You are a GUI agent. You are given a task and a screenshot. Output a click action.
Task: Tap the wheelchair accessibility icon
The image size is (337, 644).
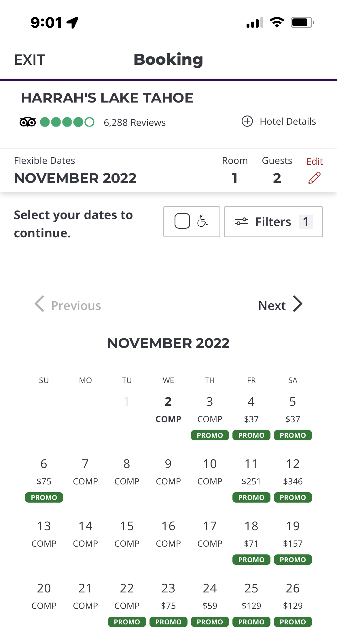(203, 221)
